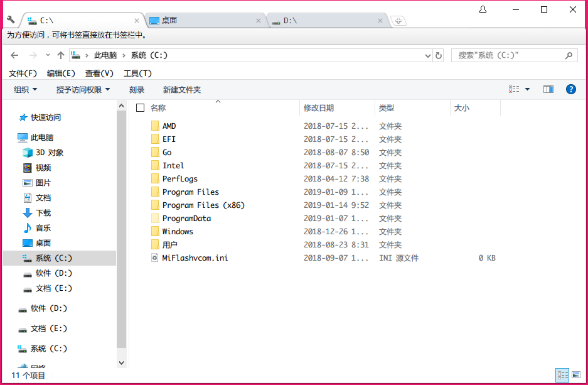
Task: Click the blue Help question-mark icon
Action: click(570, 89)
